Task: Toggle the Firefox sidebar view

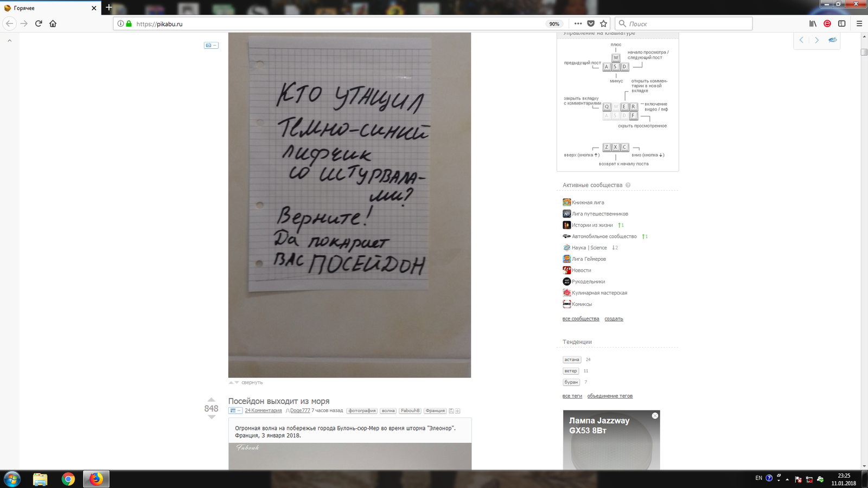Action: [842, 24]
